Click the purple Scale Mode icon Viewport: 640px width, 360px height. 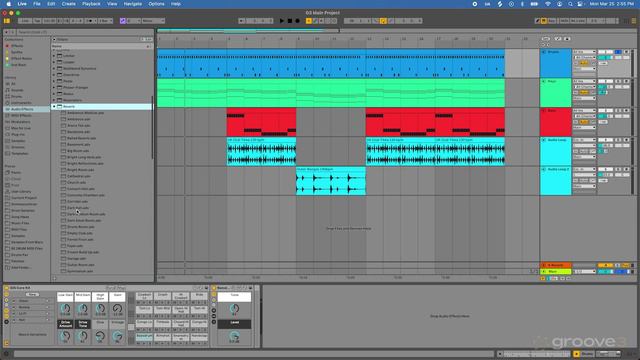(x=122, y=21)
